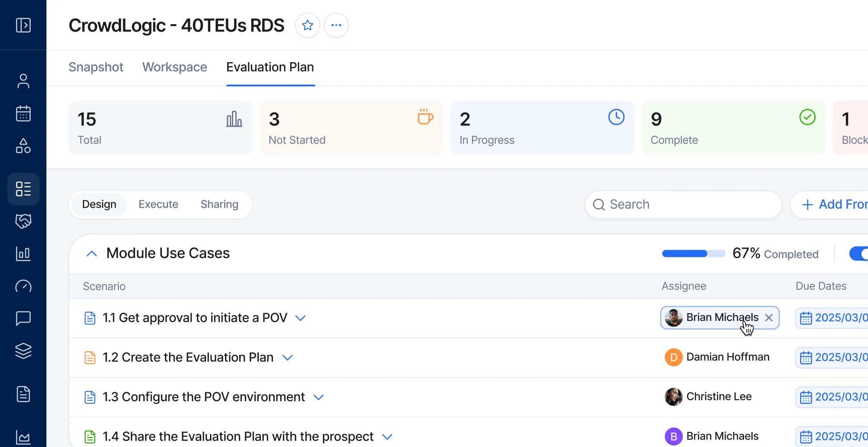This screenshot has width=868, height=447.
Task: Enable the blue toggle beside 67% Completed
Action: pos(859,254)
